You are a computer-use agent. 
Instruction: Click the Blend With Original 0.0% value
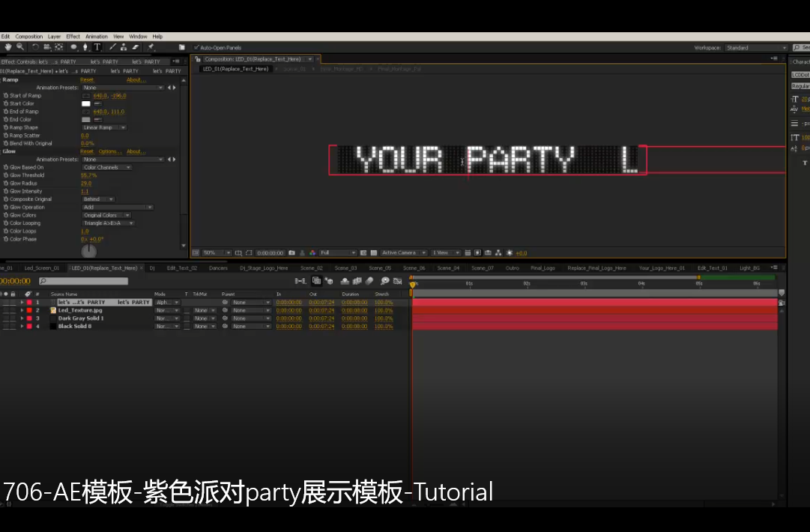coord(88,144)
